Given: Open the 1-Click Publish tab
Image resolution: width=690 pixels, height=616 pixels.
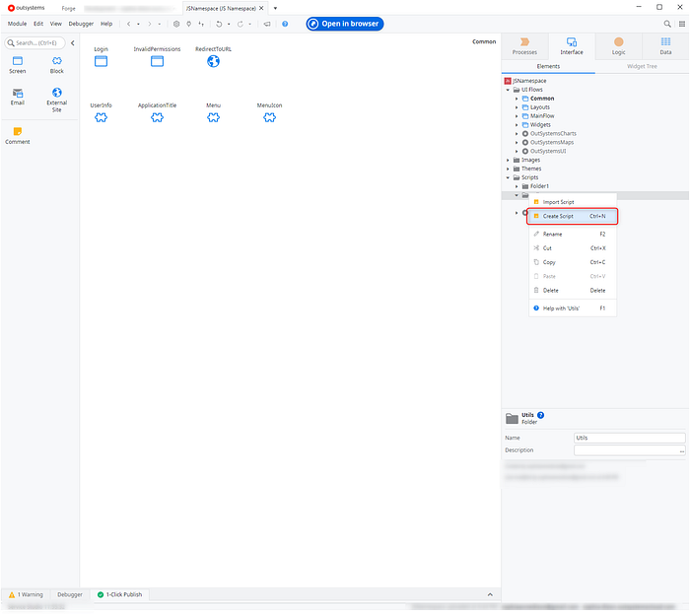Looking at the screenshot, I should point(119,594).
